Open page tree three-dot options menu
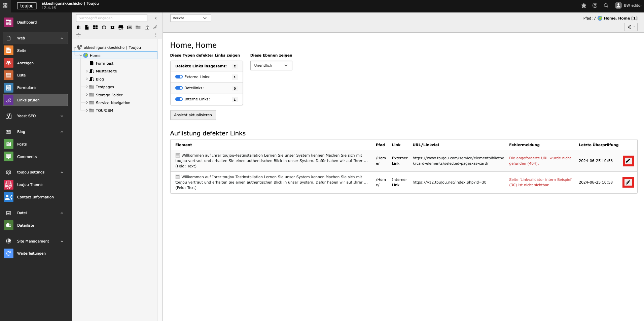Image resolution: width=644 pixels, height=321 pixels. pos(155,35)
